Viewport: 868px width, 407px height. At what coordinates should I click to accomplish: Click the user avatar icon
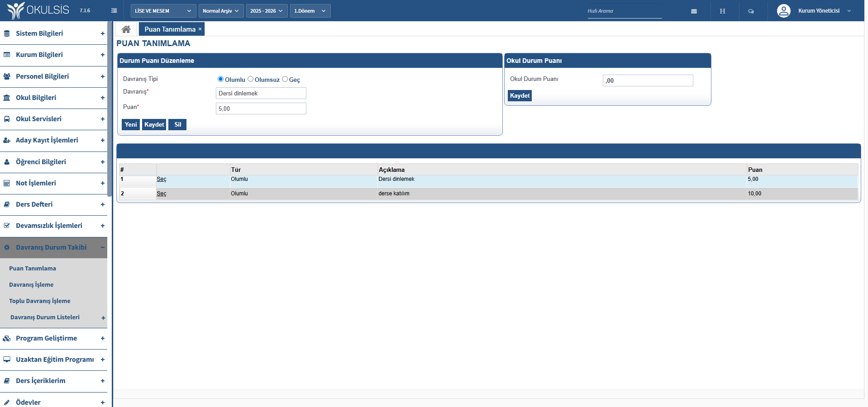click(x=783, y=11)
